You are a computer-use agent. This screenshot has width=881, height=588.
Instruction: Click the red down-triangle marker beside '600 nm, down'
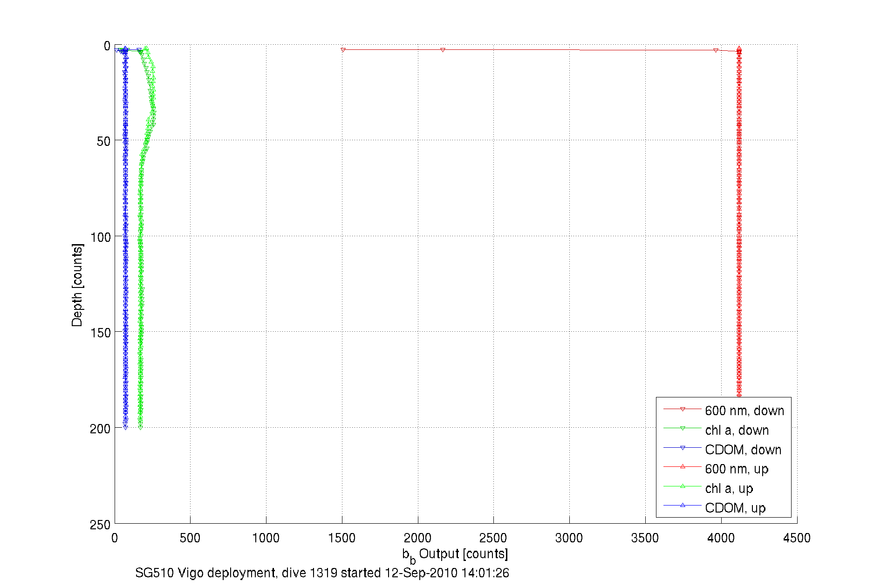coord(683,409)
